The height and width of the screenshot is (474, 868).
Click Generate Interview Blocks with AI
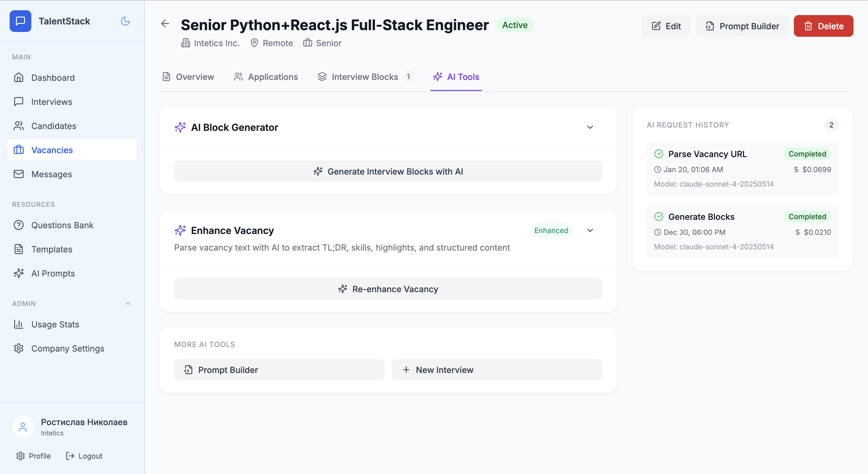(388, 171)
